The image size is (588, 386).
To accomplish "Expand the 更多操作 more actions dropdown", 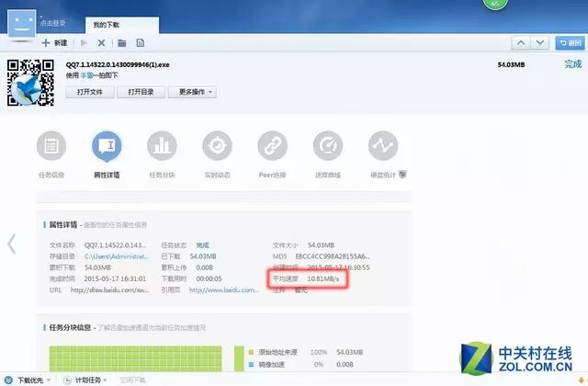I will pos(192,92).
